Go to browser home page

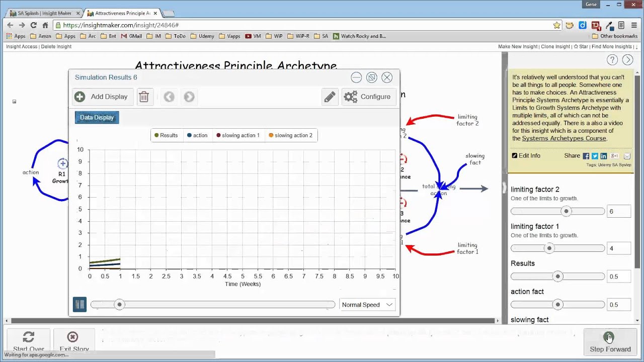click(x=45, y=25)
